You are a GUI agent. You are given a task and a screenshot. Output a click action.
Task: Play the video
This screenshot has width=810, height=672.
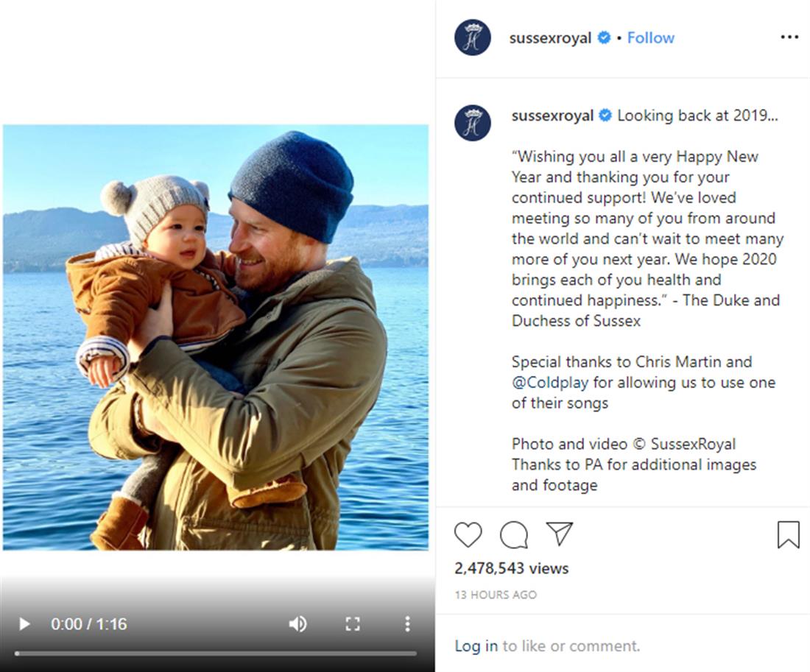[24, 624]
